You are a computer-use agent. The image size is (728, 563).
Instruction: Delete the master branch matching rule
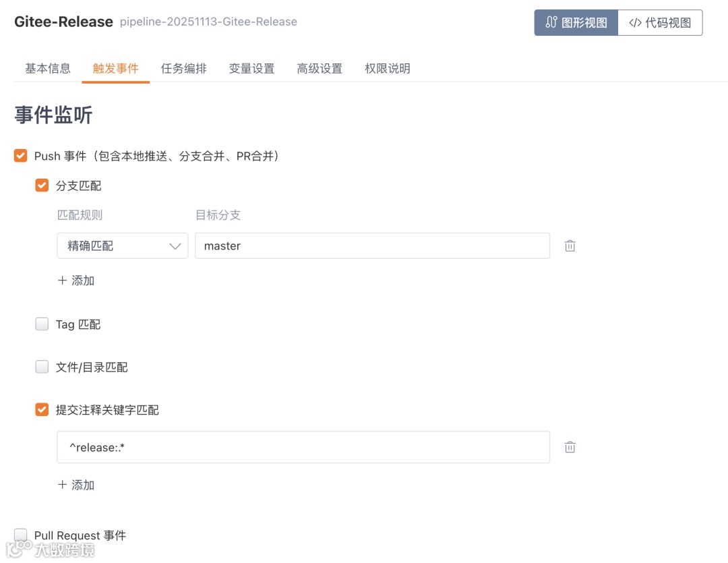[570, 245]
